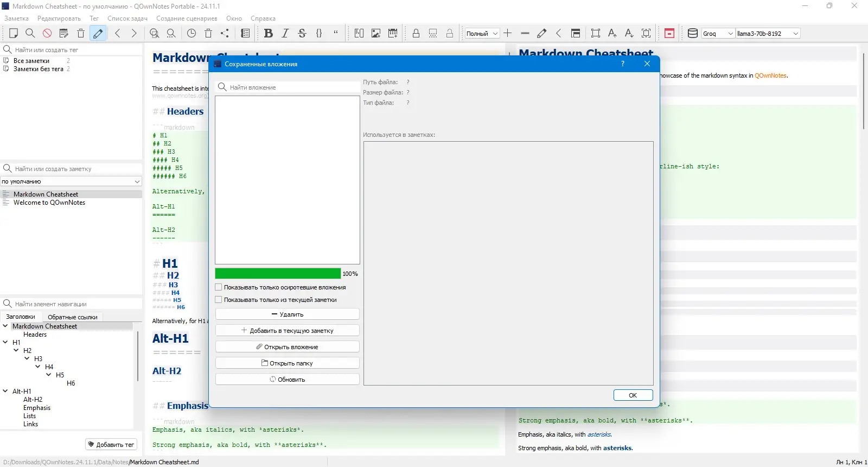
Task: Click the database AI icon near Groq
Action: pyautogui.click(x=693, y=33)
